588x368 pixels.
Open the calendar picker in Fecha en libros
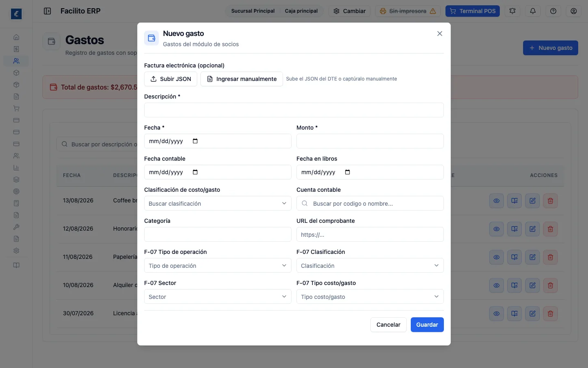(347, 172)
